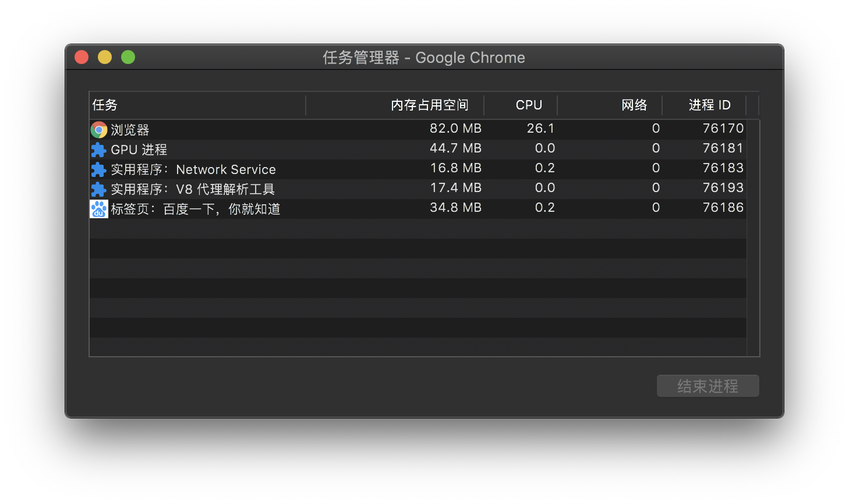This screenshot has width=849, height=504.
Task: Click process ID 76186 cell
Action: (x=723, y=208)
